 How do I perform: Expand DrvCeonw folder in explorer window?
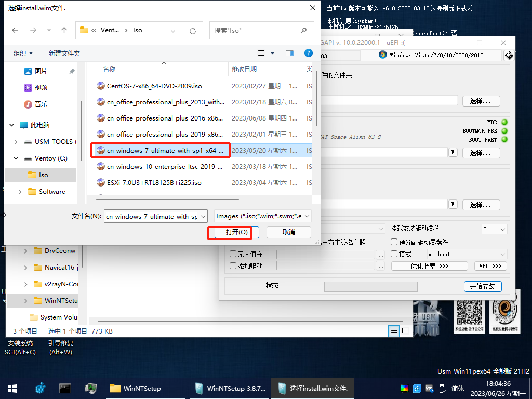point(26,251)
